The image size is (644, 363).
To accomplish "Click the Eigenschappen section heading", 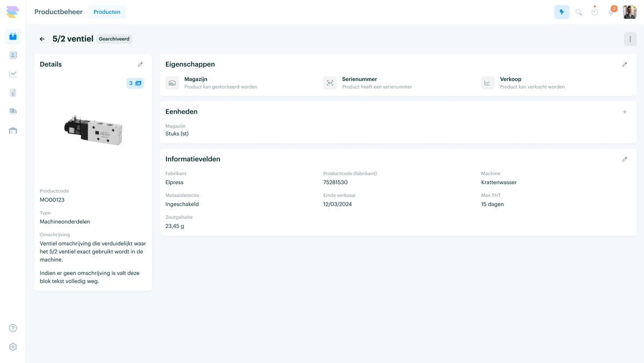I will 190,64.
